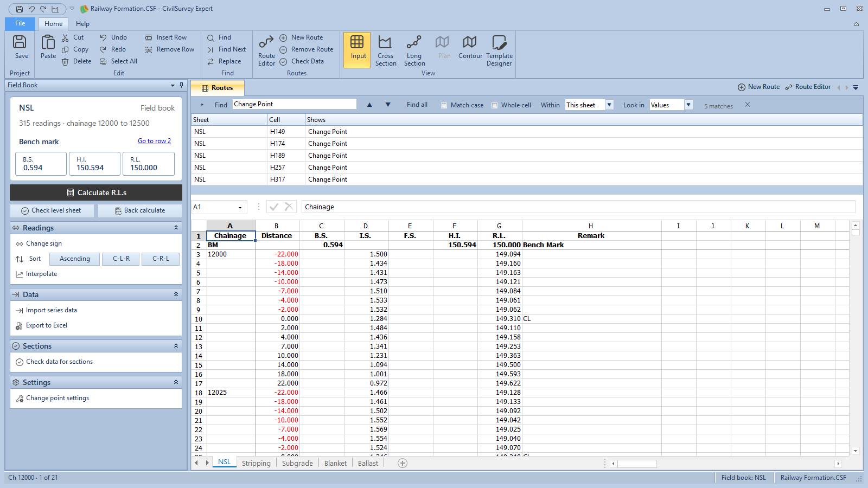Click the Calculate R.L.s button

96,192
